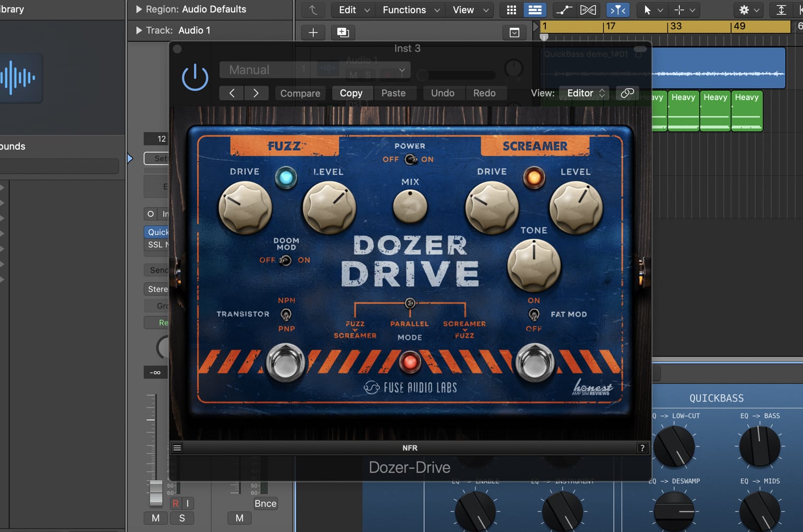Click the Screamer orange LED indicator

pyautogui.click(x=534, y=178)
